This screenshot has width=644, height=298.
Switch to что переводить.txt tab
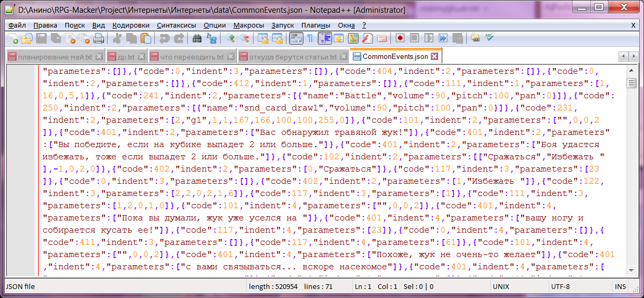(192, 57)
